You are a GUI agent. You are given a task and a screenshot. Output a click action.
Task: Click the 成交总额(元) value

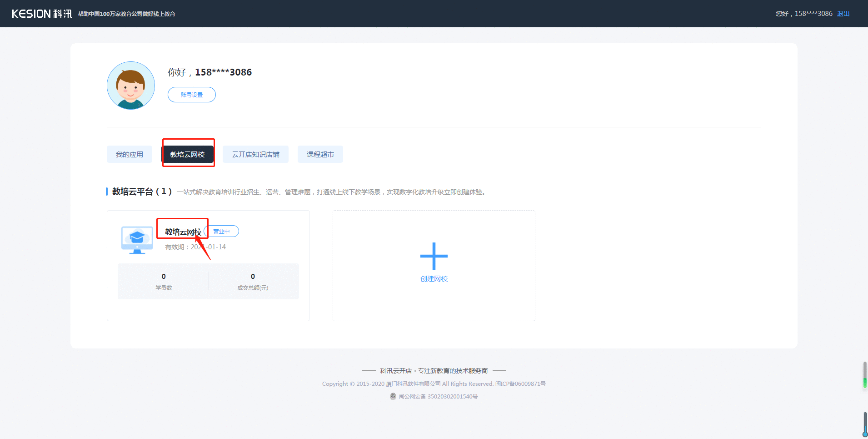coord(253,276)
